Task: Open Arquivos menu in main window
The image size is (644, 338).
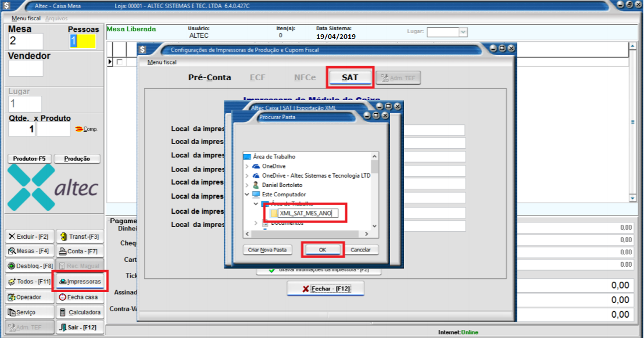Action: [x=56, y=19]
